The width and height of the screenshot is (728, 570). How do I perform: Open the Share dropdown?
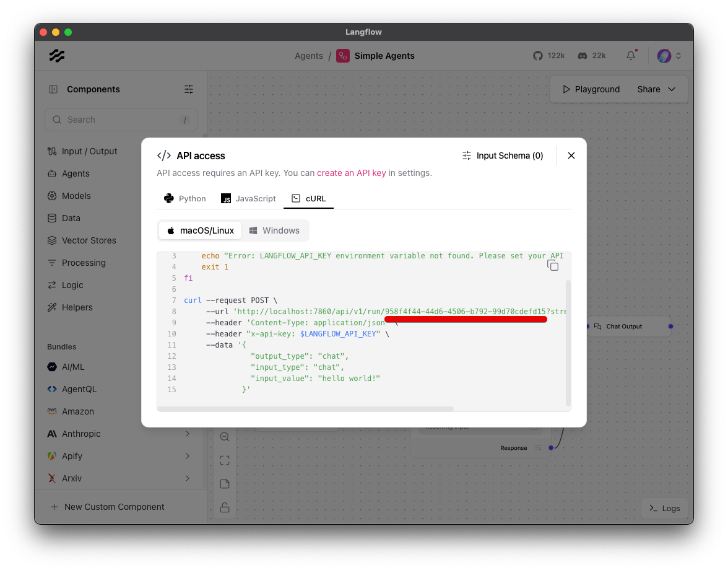coord(654,89)
